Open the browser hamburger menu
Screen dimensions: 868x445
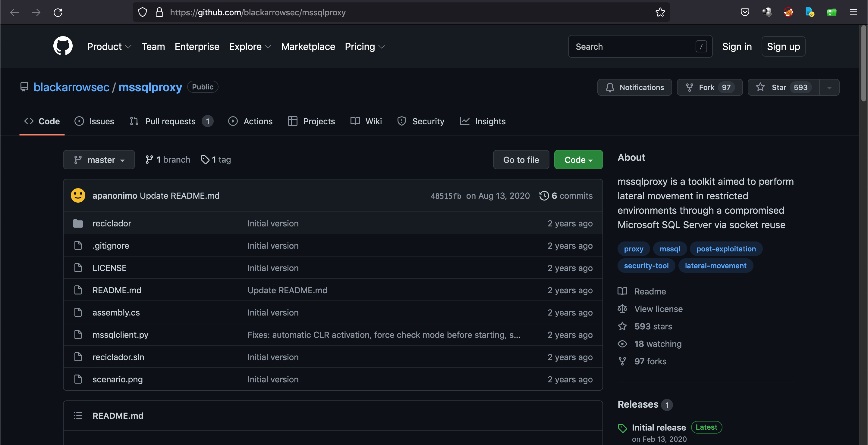pos(854,12)
